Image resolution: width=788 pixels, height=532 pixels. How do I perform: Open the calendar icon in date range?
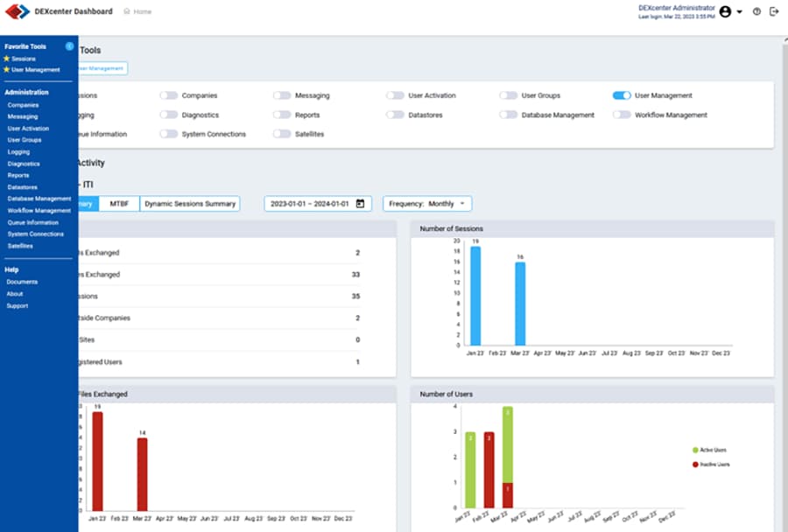point(360,204)
